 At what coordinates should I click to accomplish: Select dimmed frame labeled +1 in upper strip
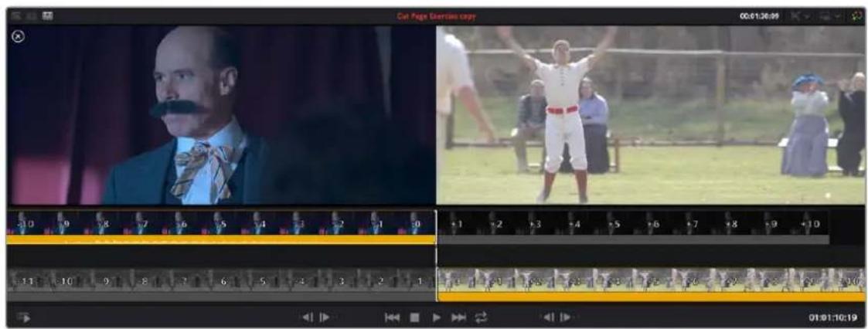click(457, 223)
